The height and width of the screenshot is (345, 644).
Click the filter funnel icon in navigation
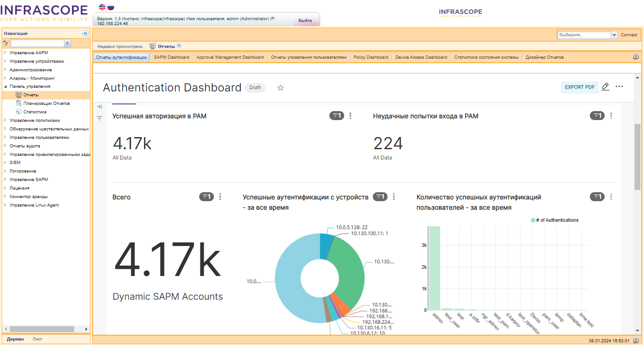click(x=6, y=43)
